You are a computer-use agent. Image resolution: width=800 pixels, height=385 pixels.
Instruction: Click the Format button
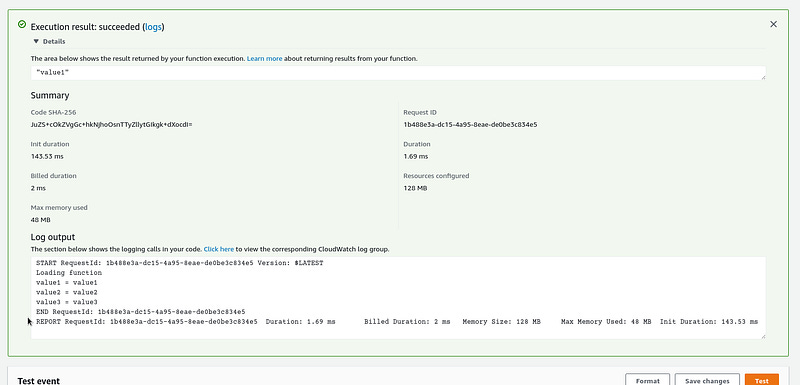(x=647, y=380)
